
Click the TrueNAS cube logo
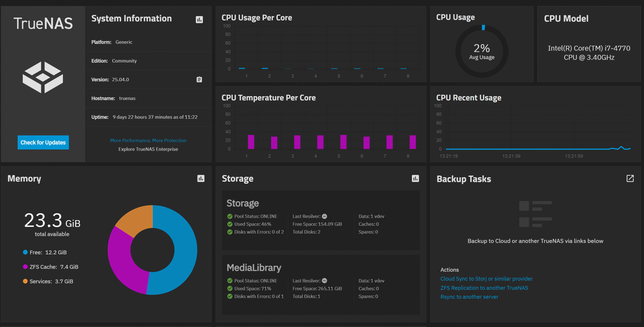point(43,77)
